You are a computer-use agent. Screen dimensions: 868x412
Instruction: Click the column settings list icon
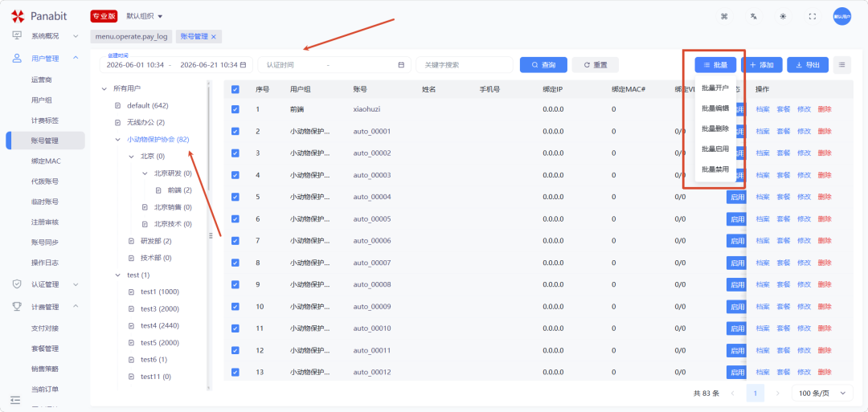pos(841,65)
